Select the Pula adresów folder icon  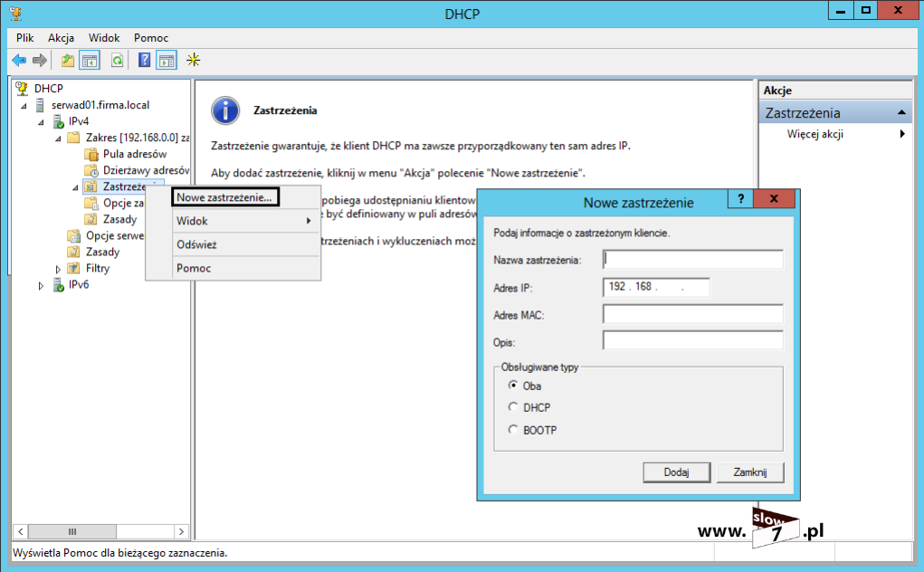[90, 154]
